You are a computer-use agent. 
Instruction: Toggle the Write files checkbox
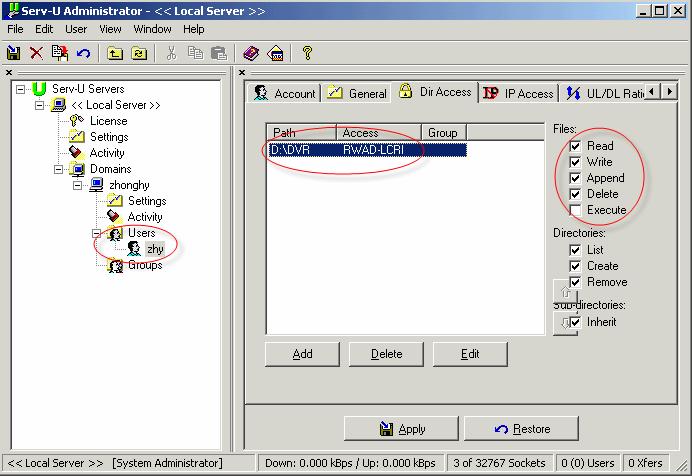coord(575,162)
